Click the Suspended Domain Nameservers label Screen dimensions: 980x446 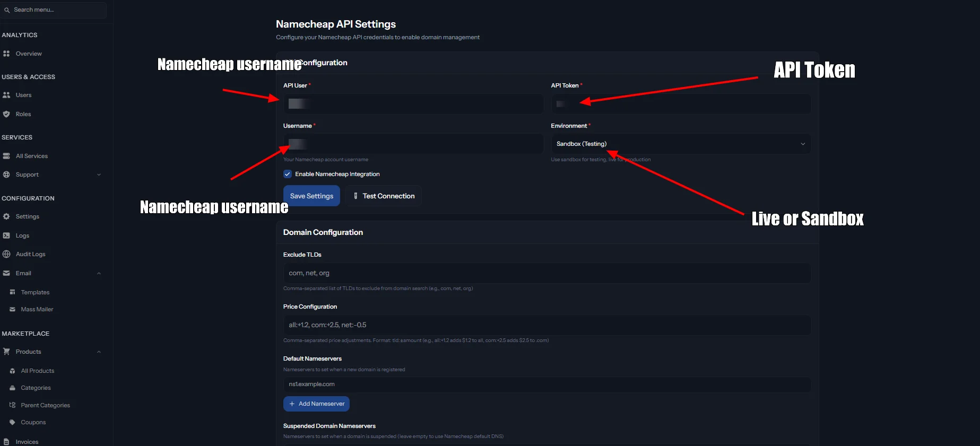click(329, 426)
